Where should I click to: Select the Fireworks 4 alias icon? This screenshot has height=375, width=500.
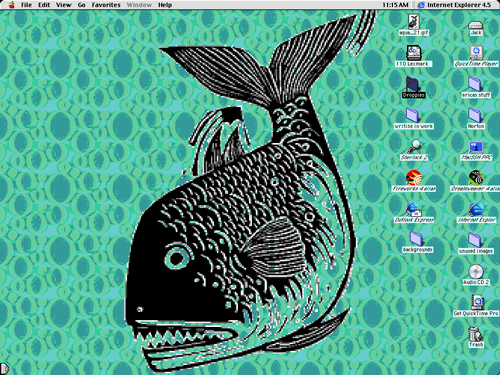[414, 177]
